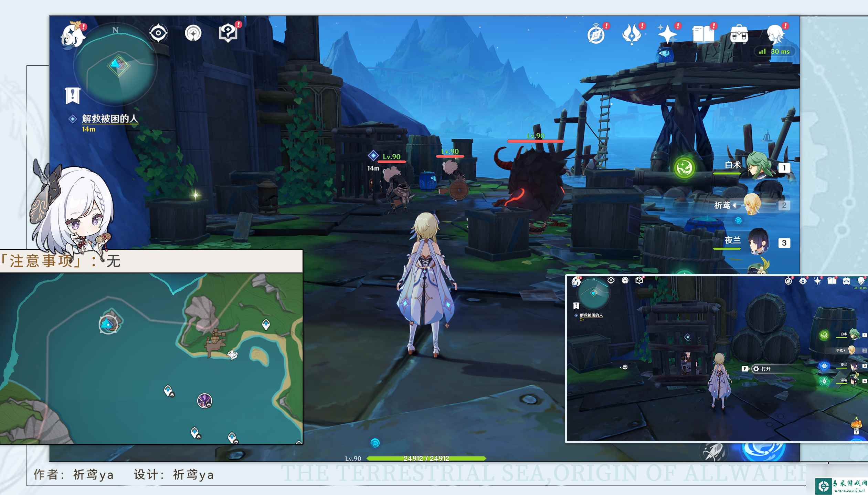Activate elemental sight eye icon
This screenshot has height=495, width=868.
pos(158,33)
